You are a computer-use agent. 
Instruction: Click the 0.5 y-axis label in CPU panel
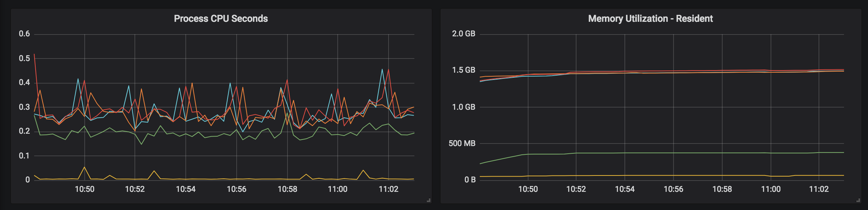tap(24, 58)
